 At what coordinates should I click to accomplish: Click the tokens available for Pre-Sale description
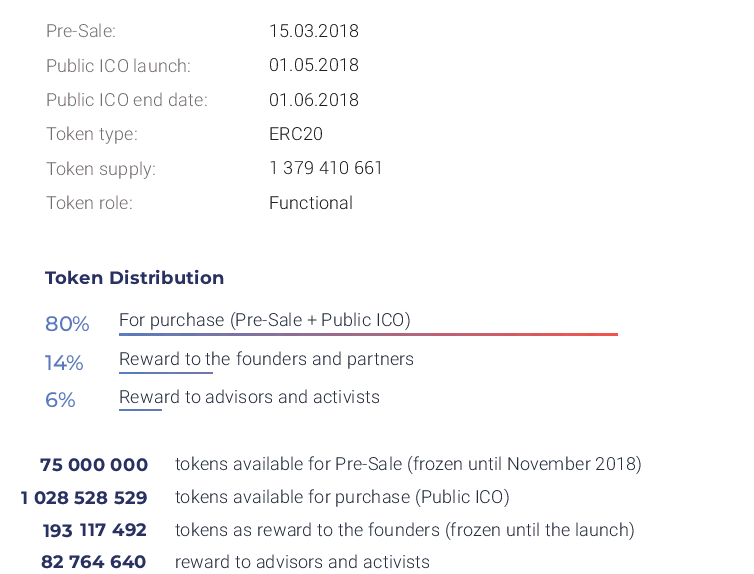coord(408,464)
